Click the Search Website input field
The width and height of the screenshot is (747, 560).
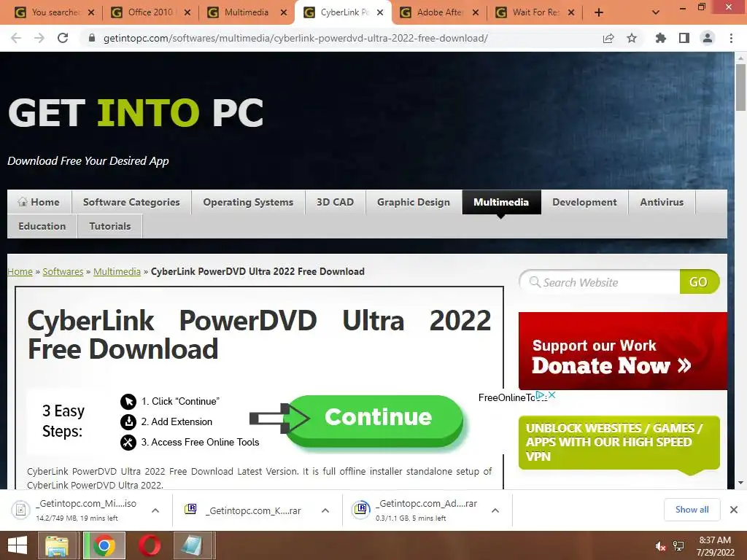[600, 282]
